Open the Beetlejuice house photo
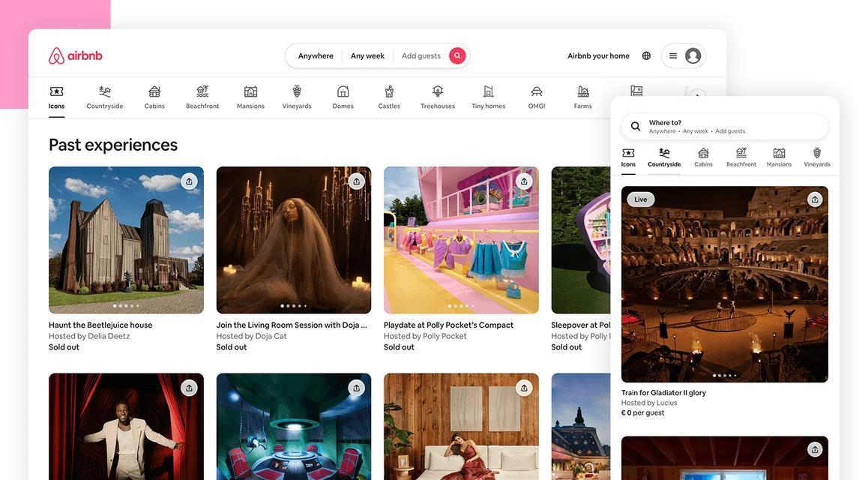Viewport: 868px width, 480px height. pyautogui.click(x=126, y=240)
